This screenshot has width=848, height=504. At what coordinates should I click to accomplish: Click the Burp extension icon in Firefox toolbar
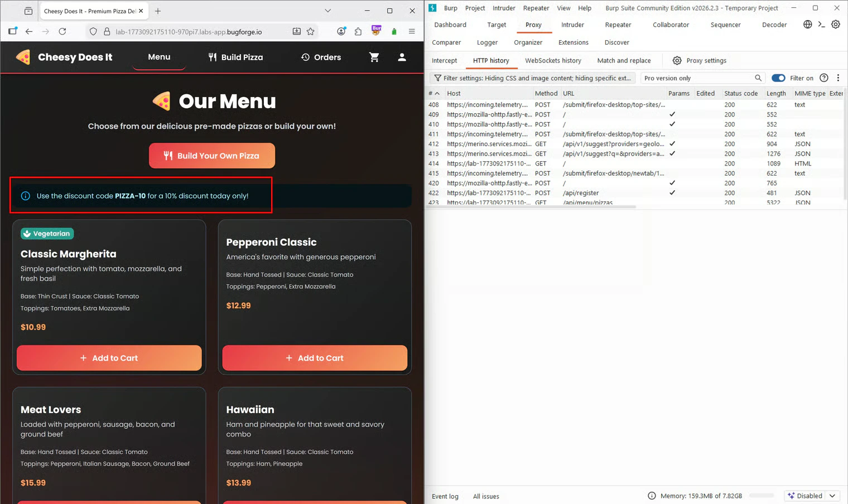point(377,31)
